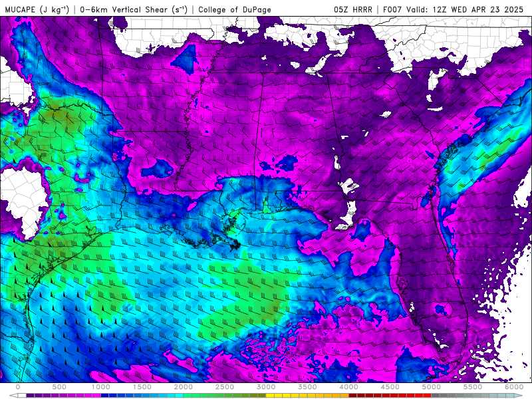Pick a yellow swatch in the colorbar
Image resolution: width=532 pixels, height=399 pixels.
click(270, 396)
